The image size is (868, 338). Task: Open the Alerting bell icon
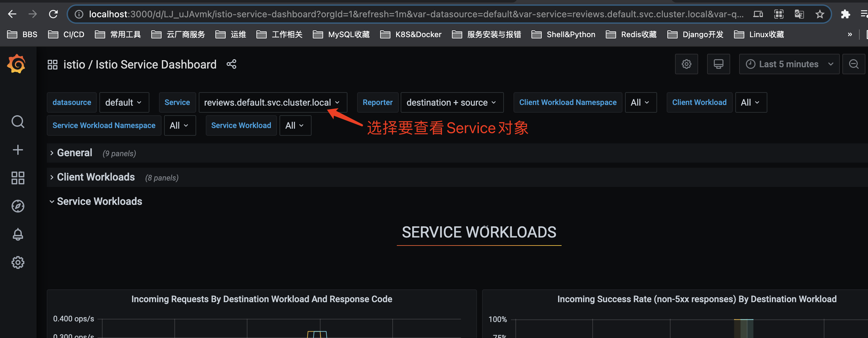pyautogui.click(x=18, y=234)
